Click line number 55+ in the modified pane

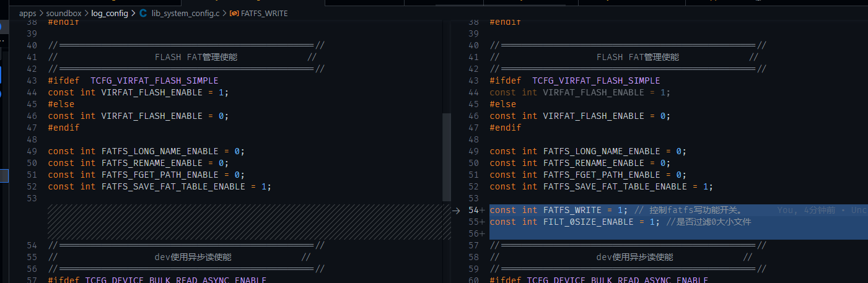(476, 222)
